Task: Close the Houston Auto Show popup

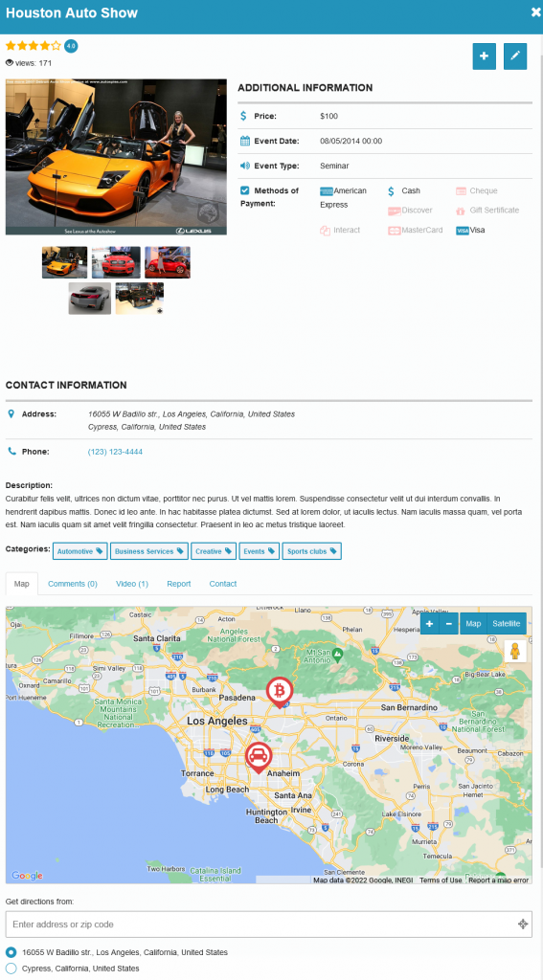Action: coord(535,13)
